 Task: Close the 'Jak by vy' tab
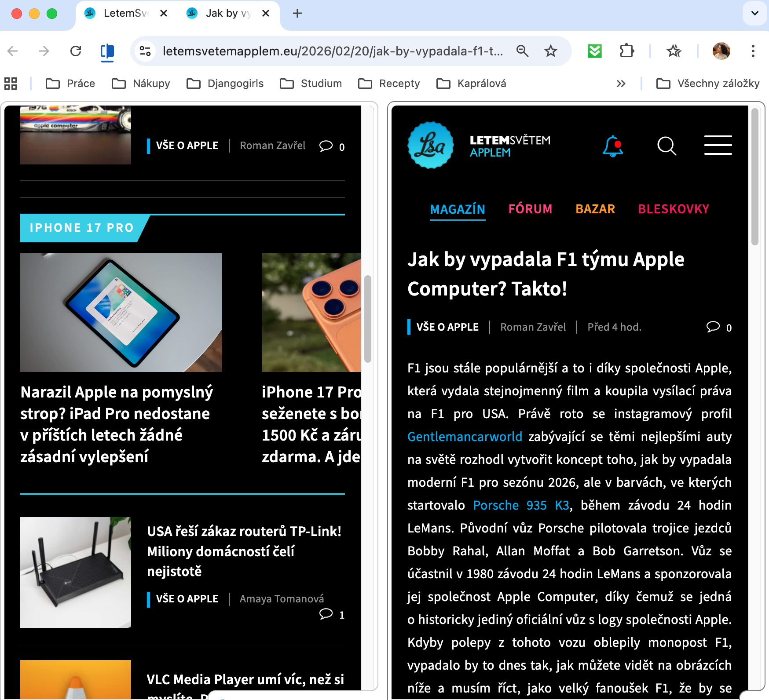[266, 13]
